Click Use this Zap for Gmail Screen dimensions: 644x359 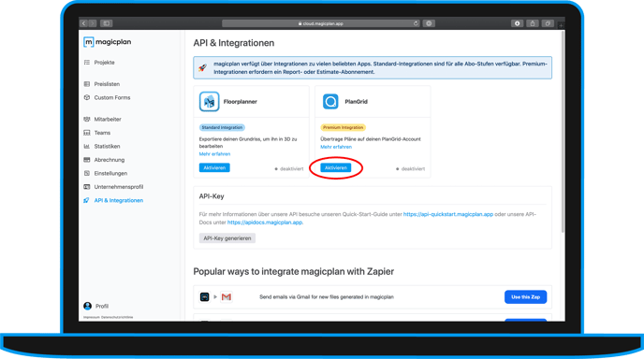pyautogui.click(x=525, y=297)
